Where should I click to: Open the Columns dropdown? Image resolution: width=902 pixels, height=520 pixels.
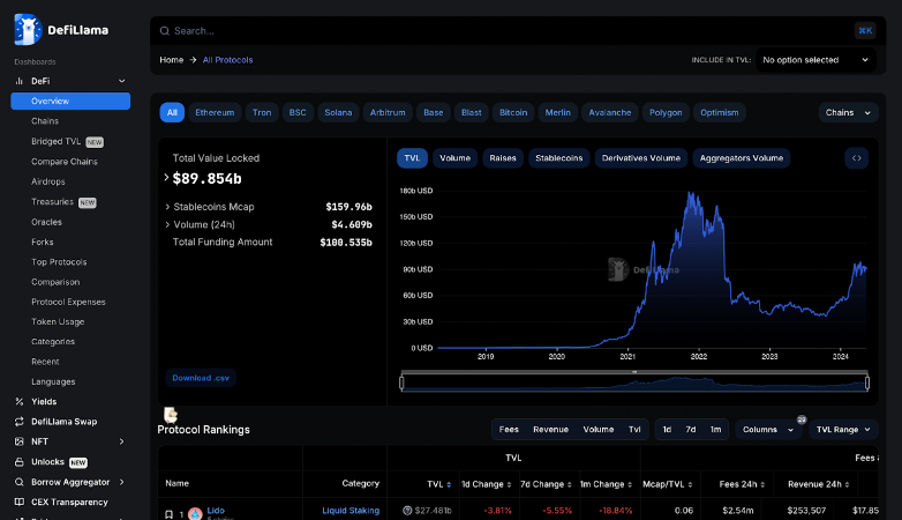(768, 430)
